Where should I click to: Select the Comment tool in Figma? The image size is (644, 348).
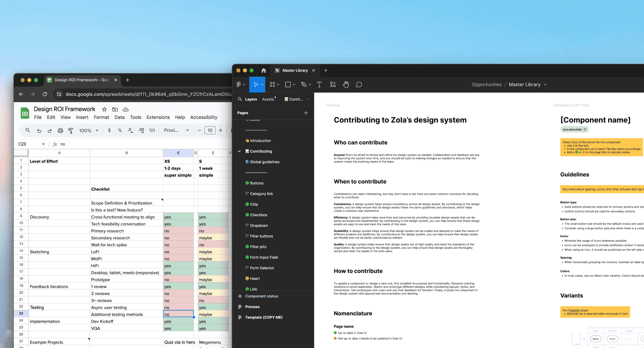[359, 85]
